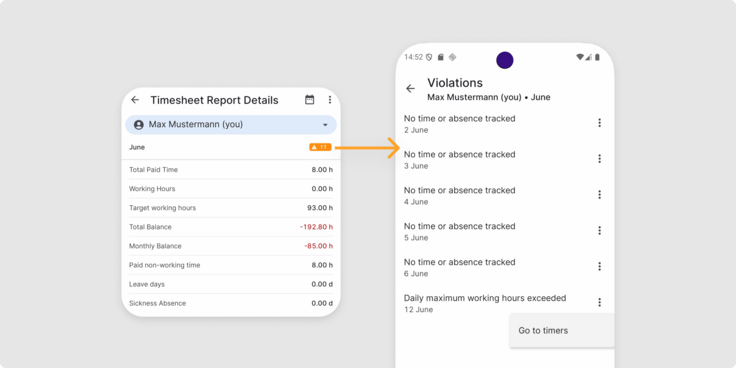Click the SD card icon in status bar
736x368 pixels.
pyautogui.click(x=440, y=57)
